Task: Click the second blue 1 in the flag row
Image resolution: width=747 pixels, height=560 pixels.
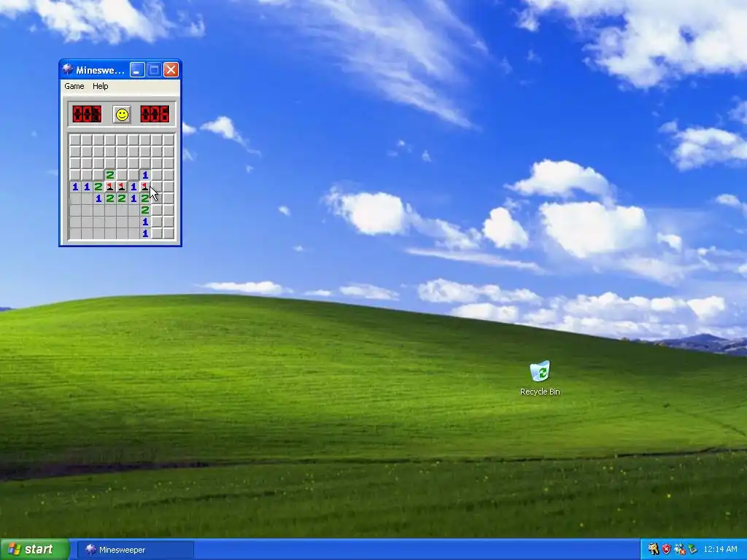Action: [x=87, y=187]
